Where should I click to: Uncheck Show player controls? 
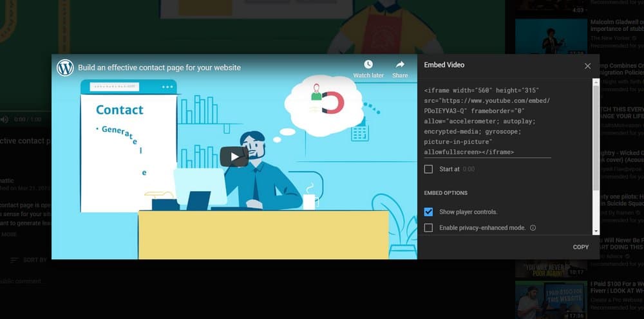pyautogui.click(x=428, y=212)
